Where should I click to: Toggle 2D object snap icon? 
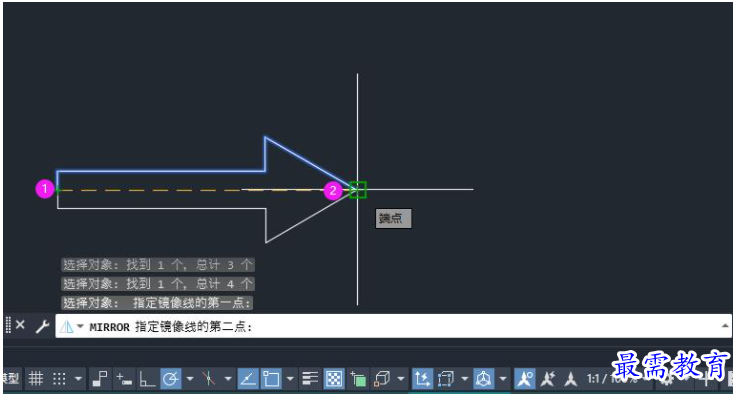tap(271, 379)
